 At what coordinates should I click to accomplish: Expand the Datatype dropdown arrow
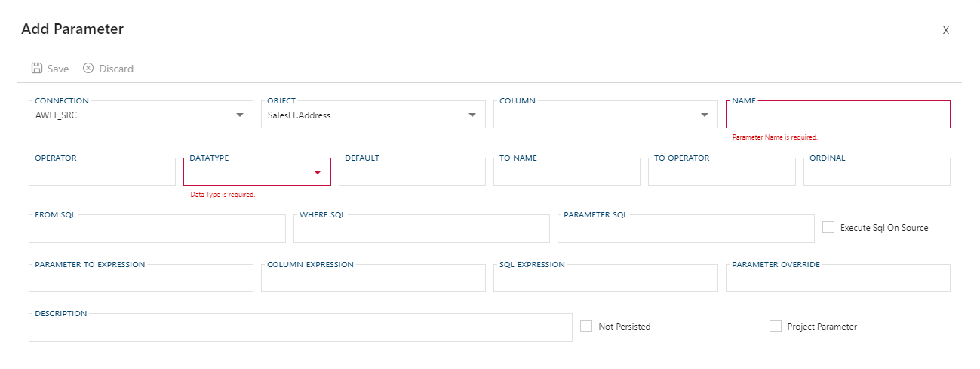click(x=318, y=173)
